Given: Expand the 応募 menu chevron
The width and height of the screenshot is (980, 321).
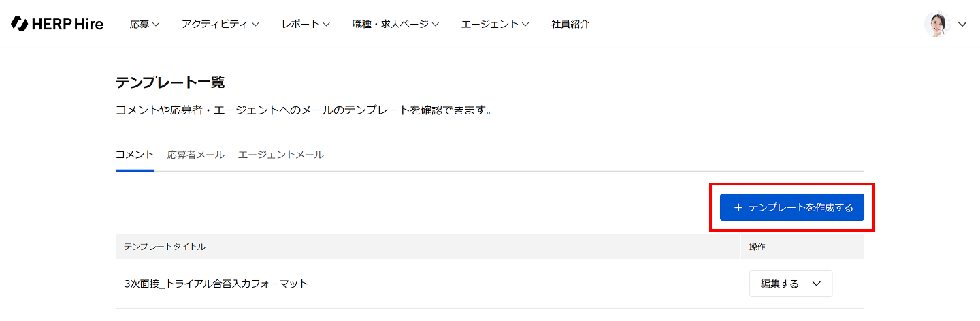Looking at the screenshot, I should click(156, 25).
